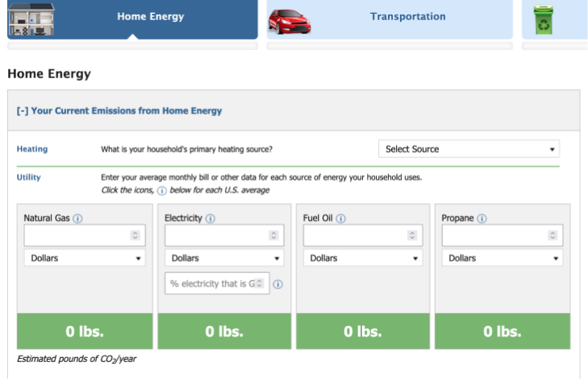Click the green electricity percentage field
Image resolution: width=588 pixels, height=379 pixels.
217,283
